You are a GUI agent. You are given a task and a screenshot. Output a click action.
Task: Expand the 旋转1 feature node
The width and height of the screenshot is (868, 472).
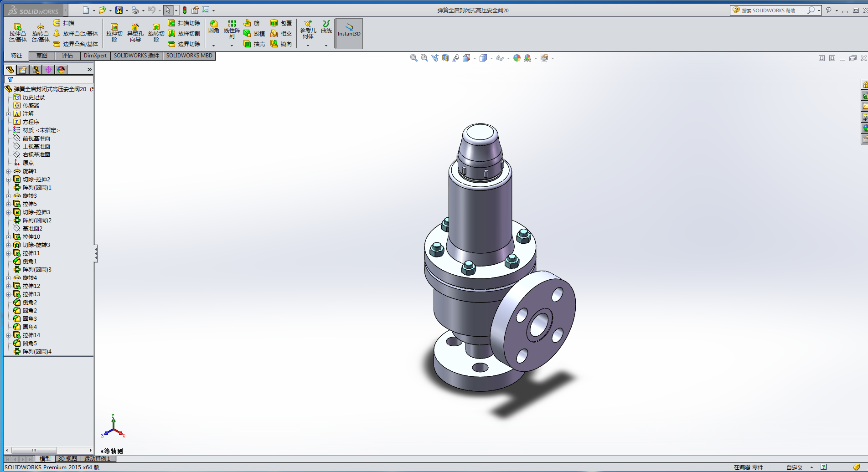(8, 171)
